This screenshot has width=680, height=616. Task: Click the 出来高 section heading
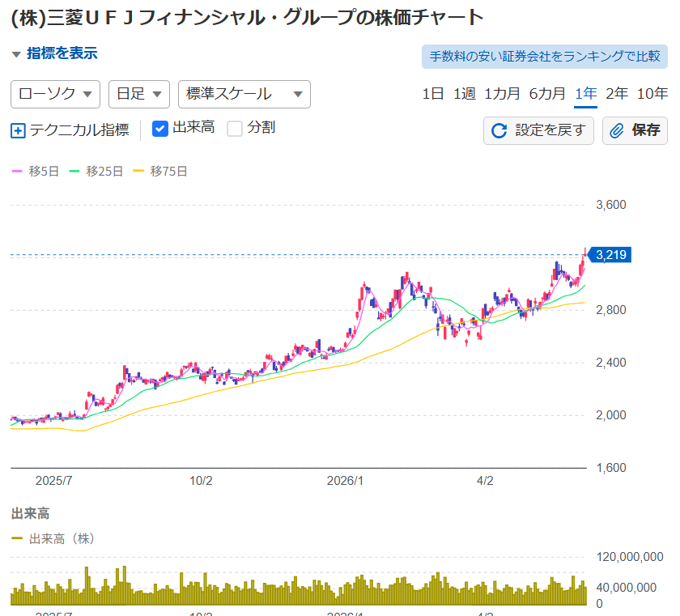coord(31,514)
